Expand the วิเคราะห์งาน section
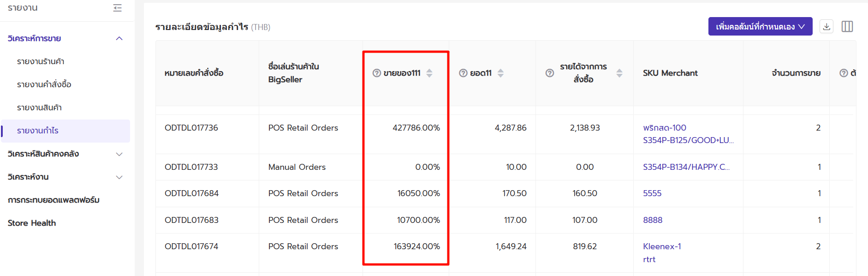This screenshot has height=276, width=868. point(119,177)
